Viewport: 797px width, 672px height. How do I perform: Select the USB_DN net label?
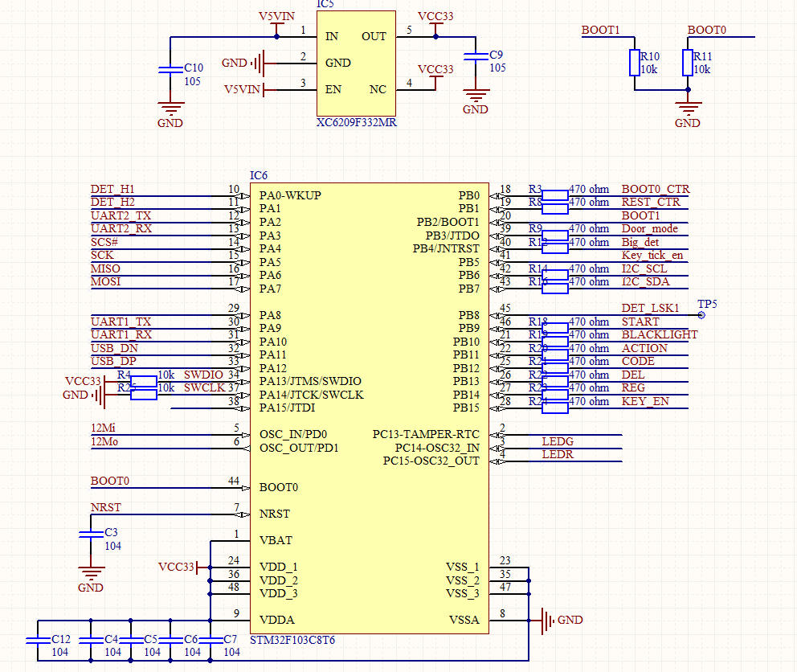point(114,348)
